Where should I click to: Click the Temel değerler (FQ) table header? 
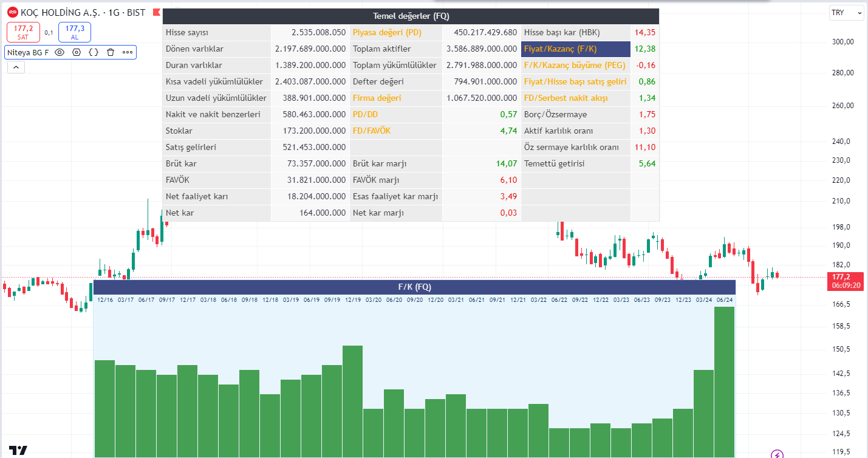pos(411,16)
